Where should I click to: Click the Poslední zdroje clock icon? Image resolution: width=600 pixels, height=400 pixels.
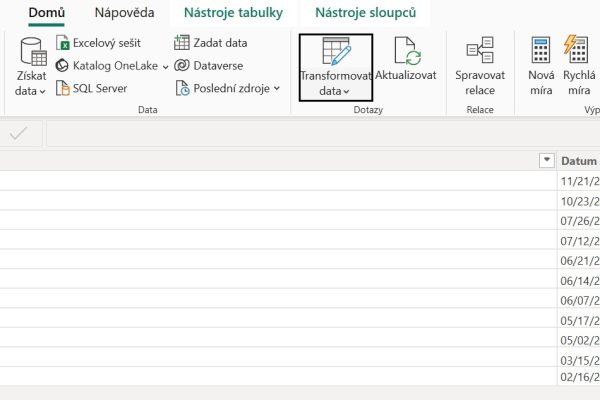[x=183, y=88]
